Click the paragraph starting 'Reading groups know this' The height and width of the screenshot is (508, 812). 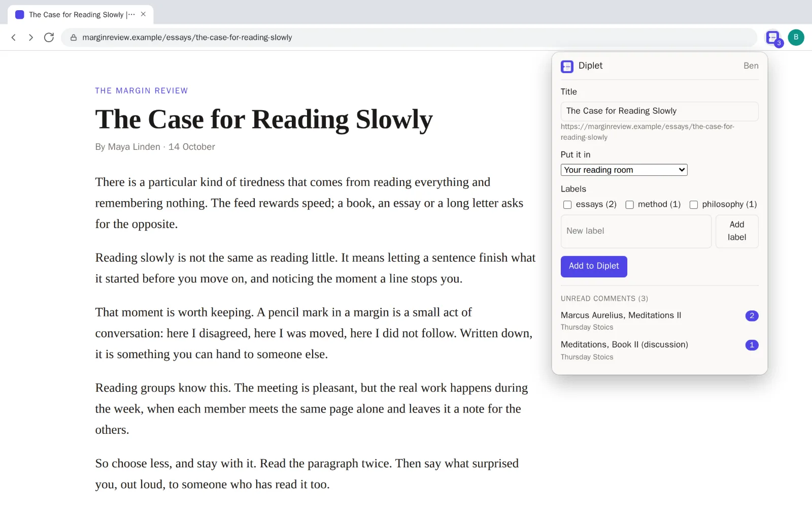312,409
